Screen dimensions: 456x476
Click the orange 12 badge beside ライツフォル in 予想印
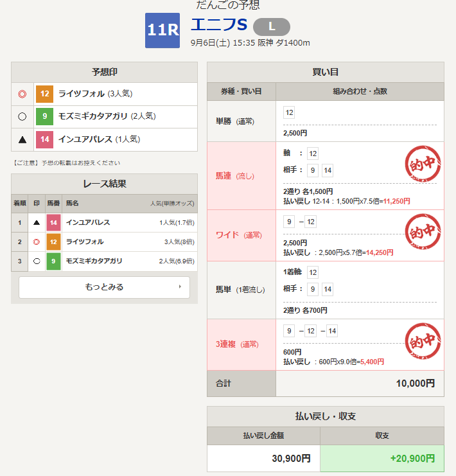[44, 94]
